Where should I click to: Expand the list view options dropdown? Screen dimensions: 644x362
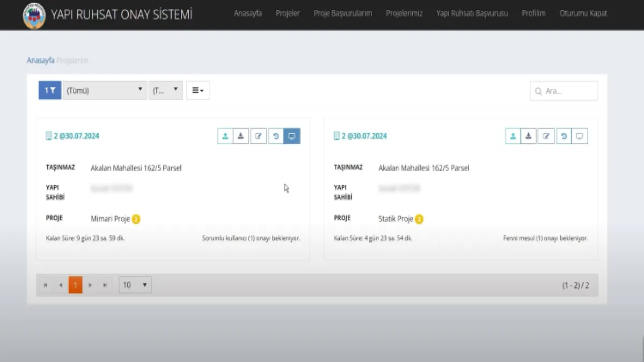tap(197, 91)
